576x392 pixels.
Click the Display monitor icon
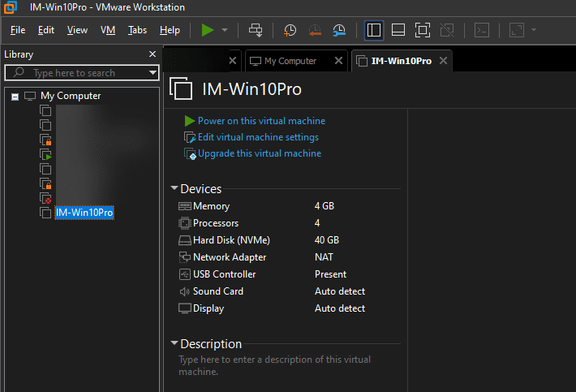tap(184, 308)
